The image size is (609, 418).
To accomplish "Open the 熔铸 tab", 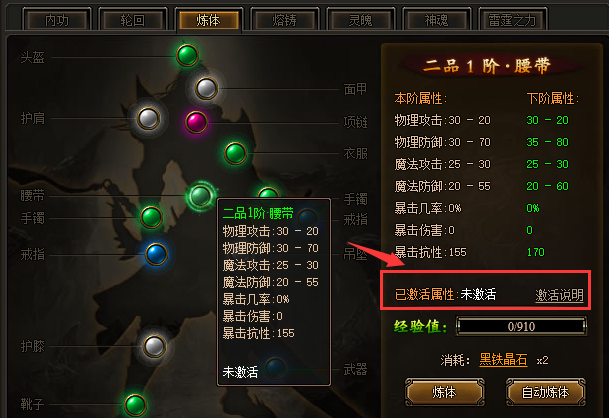I will click(x=284, y=20).
